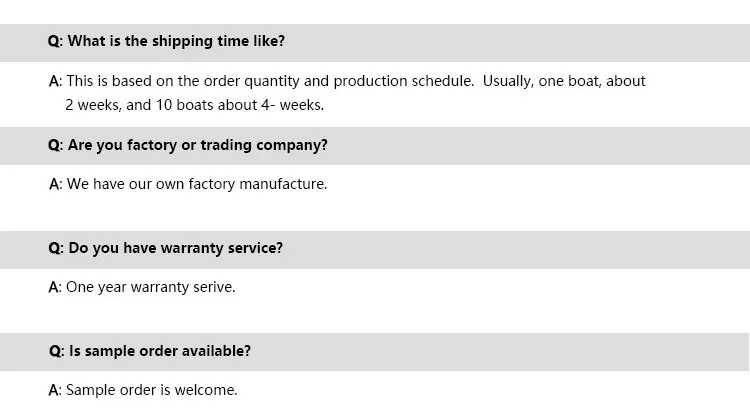
Task: Click the 'A:' label before 'Sample order is welcome'
Action: (55, 390)
